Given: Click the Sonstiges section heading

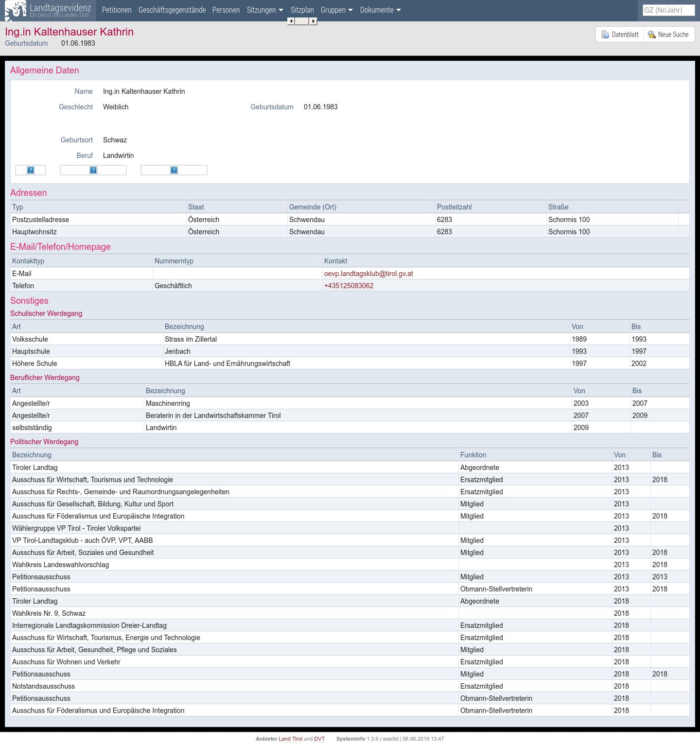Looking at the screenshot, I should (x=29, y=301).
